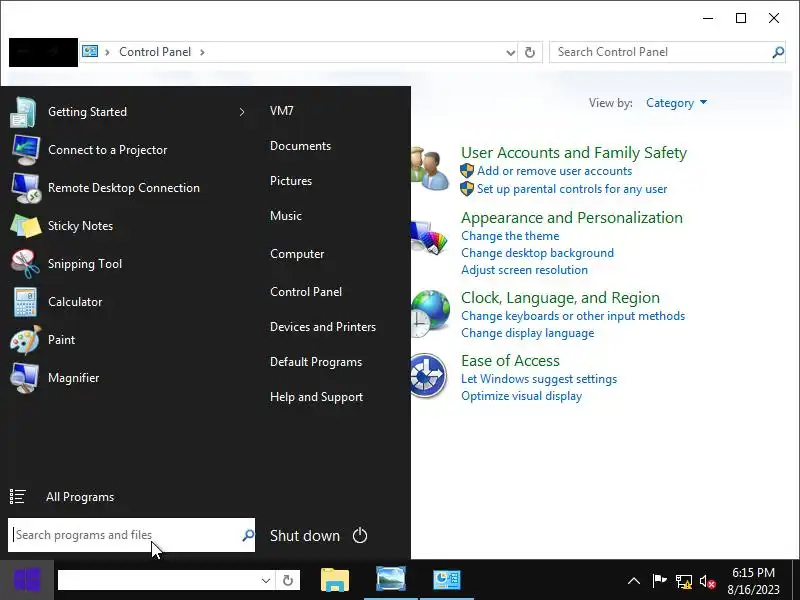Open Let Windows suggest settings
This screenshot has width=800, height=600.
[539, 379]
